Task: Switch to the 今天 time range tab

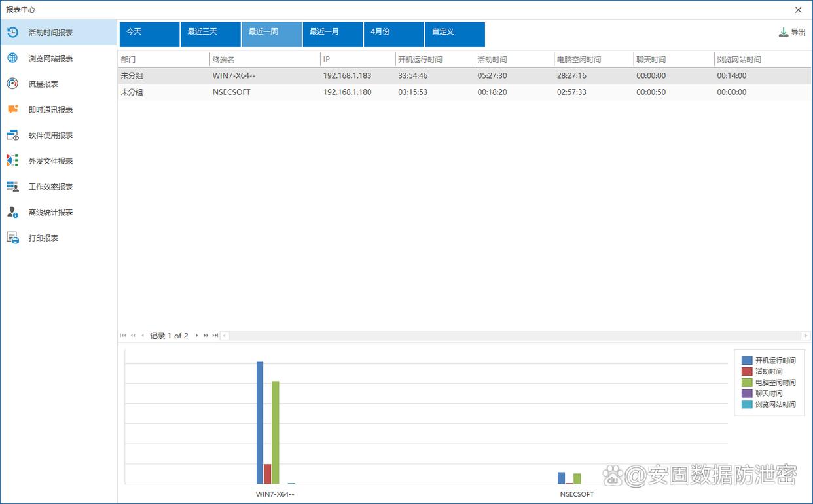Action: 149,34
